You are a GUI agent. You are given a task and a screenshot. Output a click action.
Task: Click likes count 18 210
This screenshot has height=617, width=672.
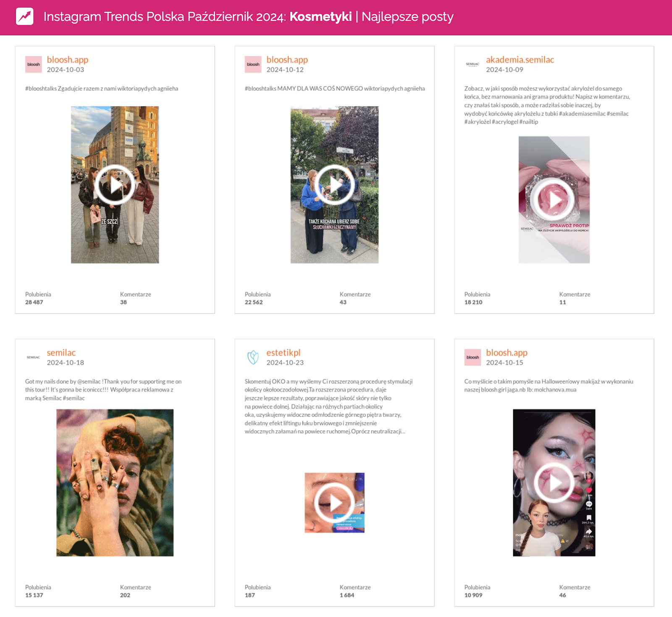point(473,302)
